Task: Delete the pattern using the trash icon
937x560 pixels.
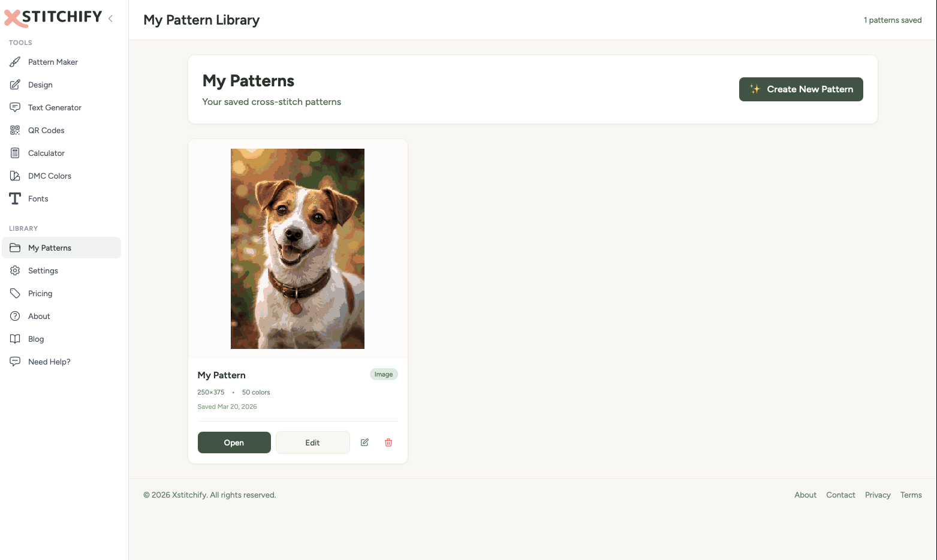Action: coord(388,442)
